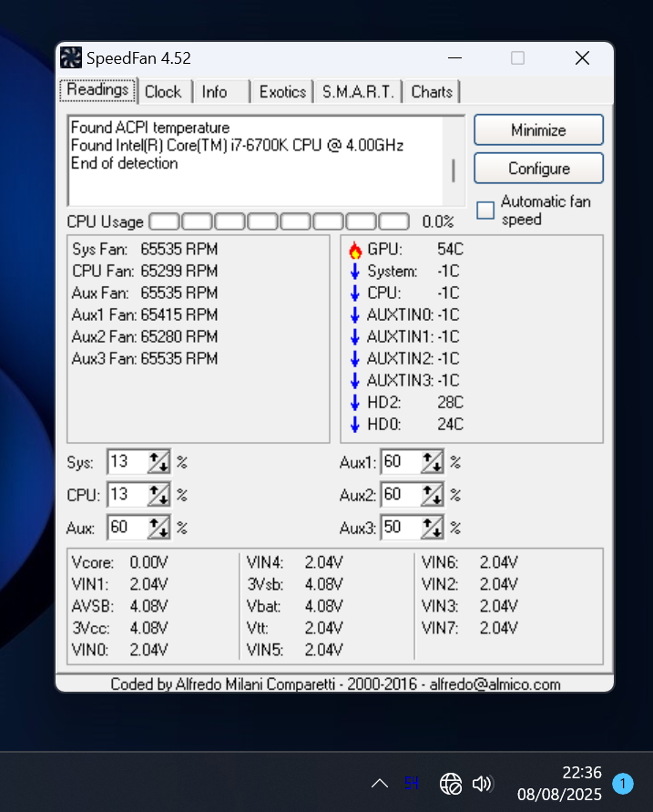Click the Aux2 Fan 65280 RPM reading
Screen dimensions: 653x812
[x=145, y=336]
